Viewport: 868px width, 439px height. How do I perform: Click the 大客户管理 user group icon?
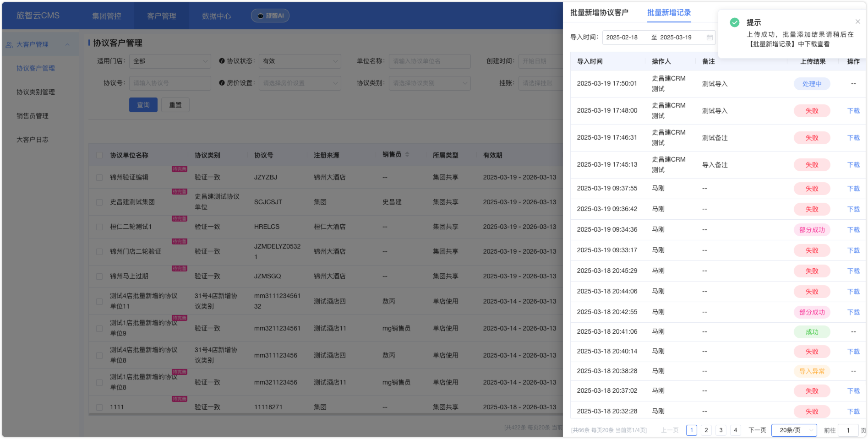tap(9, 45)
